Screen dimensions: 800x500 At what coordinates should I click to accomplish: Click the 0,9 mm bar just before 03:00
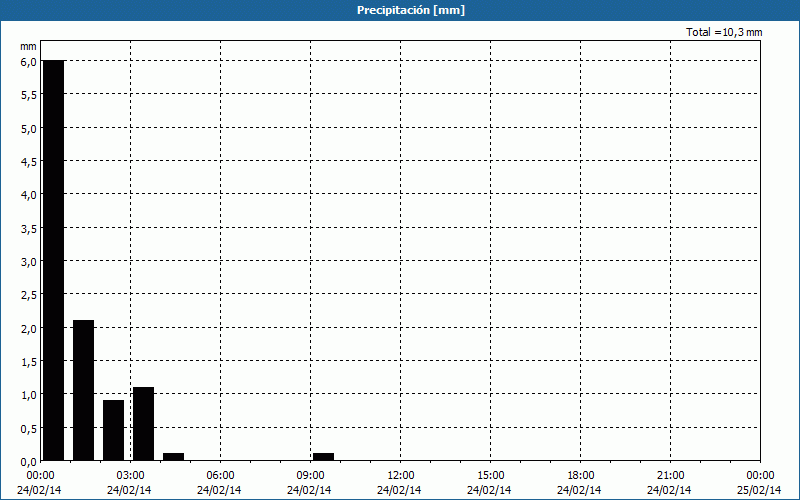click(113, 430)
